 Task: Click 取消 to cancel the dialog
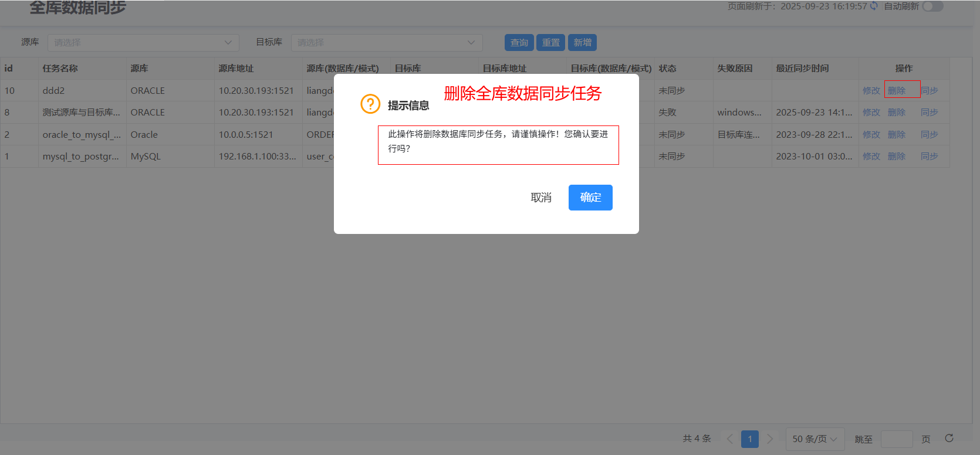pos(540,198)
